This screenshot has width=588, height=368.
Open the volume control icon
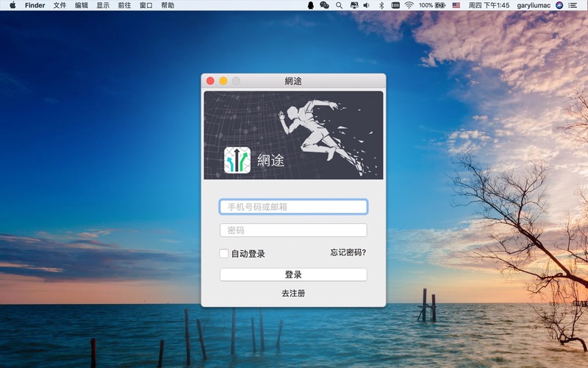tap(367, 5)
